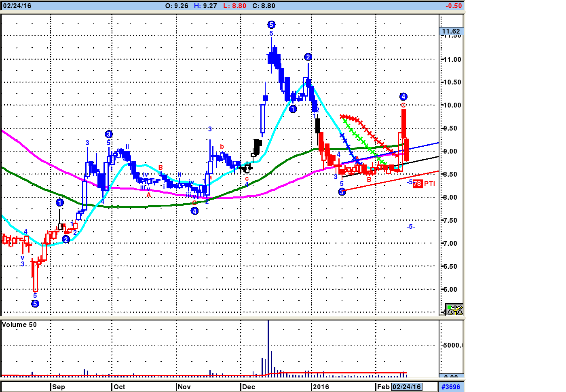Click circled wave 2 marker near 11.00 level
The image size is (566, 392).
[308, 57]
